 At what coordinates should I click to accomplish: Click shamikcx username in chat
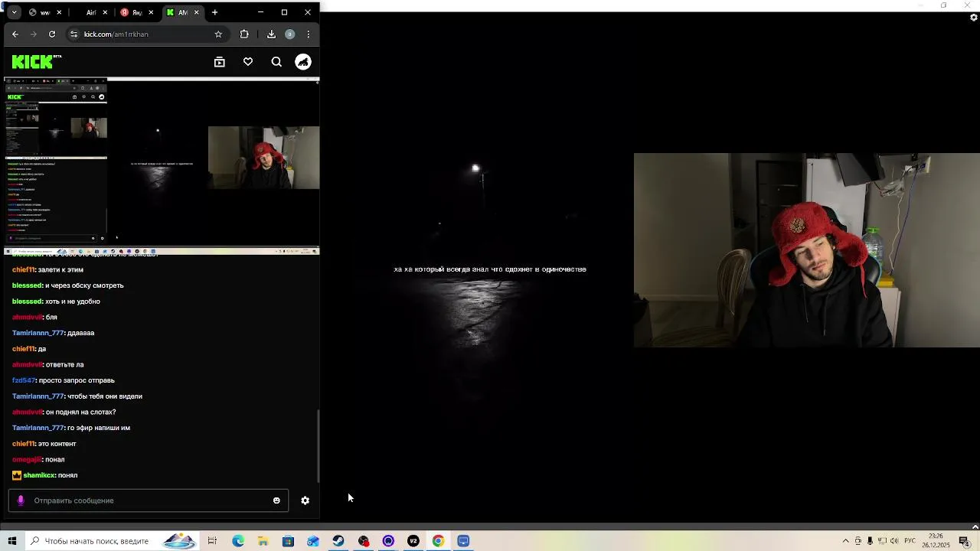pyautogui.click(x=39, y=475)
